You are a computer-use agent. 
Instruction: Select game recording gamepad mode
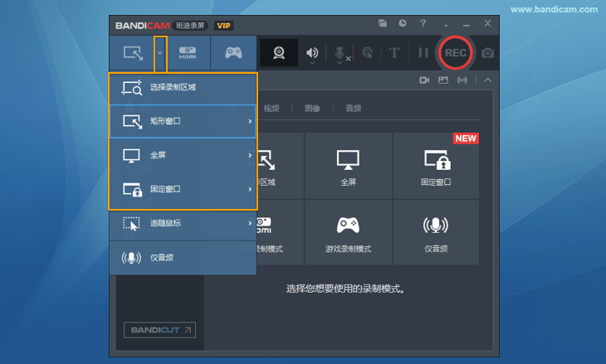[x=234, y=53]
